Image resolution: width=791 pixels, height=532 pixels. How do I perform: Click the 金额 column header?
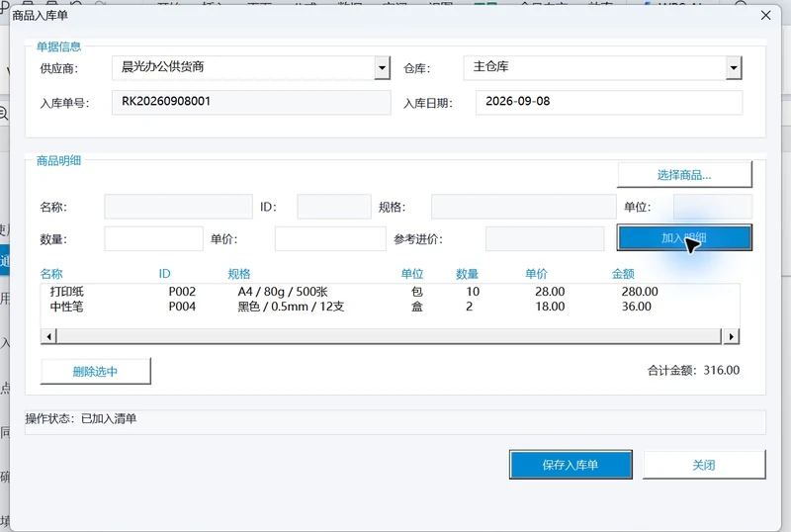pyautogui.click(x=623, y=274)
